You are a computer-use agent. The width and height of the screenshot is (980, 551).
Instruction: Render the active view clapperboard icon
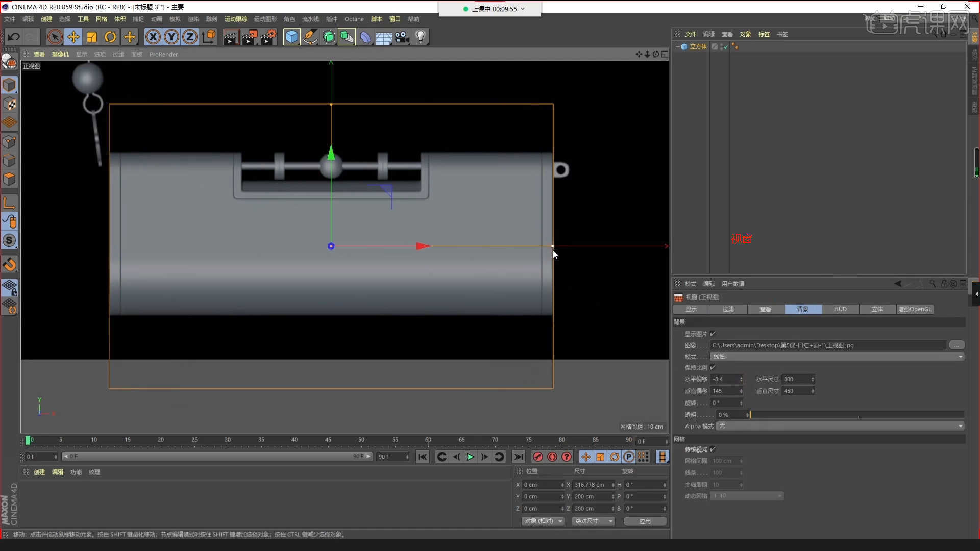click(230, 37)
